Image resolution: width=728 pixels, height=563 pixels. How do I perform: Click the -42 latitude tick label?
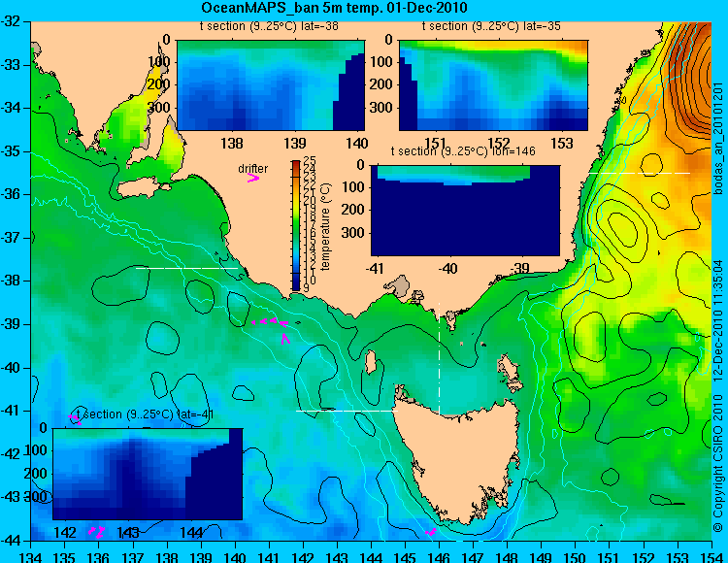coord(11,454)
